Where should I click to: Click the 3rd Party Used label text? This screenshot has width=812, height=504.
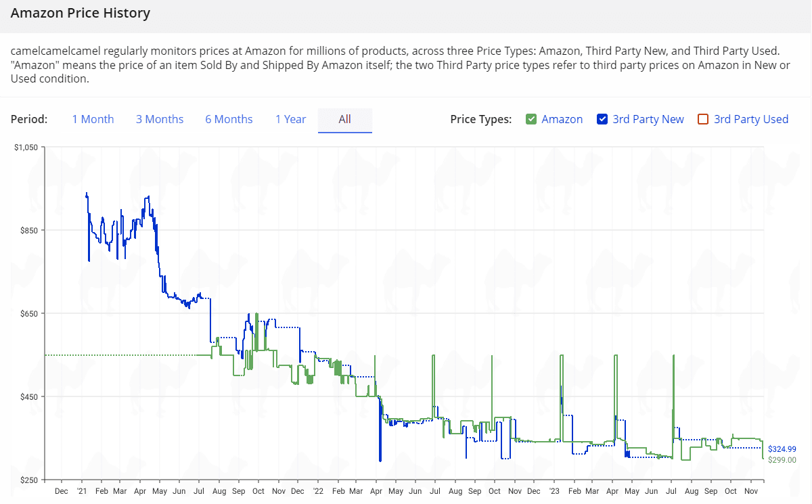click(x=751, y=120)
